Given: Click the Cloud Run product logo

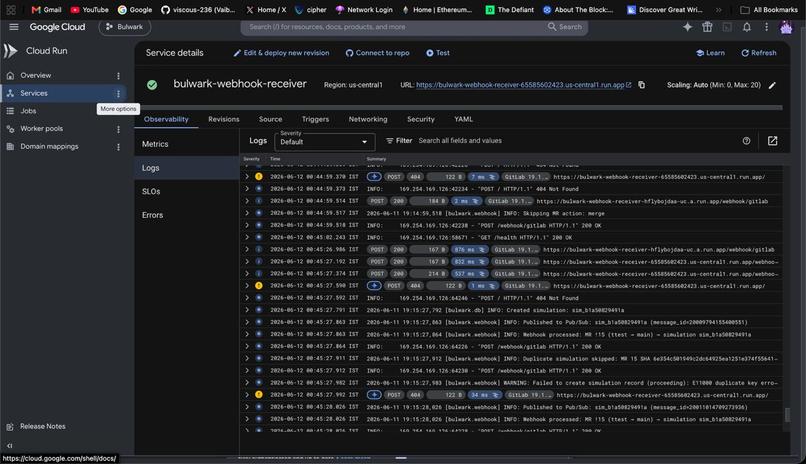Looking at the screenshot, I should point(10,50).
